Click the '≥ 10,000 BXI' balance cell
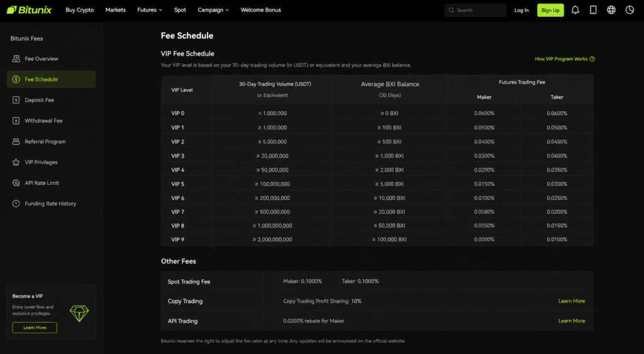Viewport: 644px width, 354px height. 389,198
